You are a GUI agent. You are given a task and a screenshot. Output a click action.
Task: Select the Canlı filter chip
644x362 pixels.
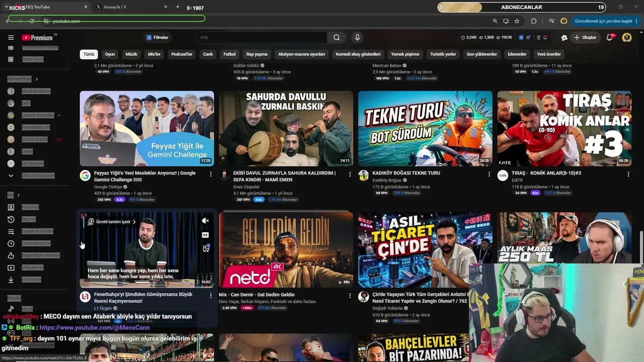208,54
